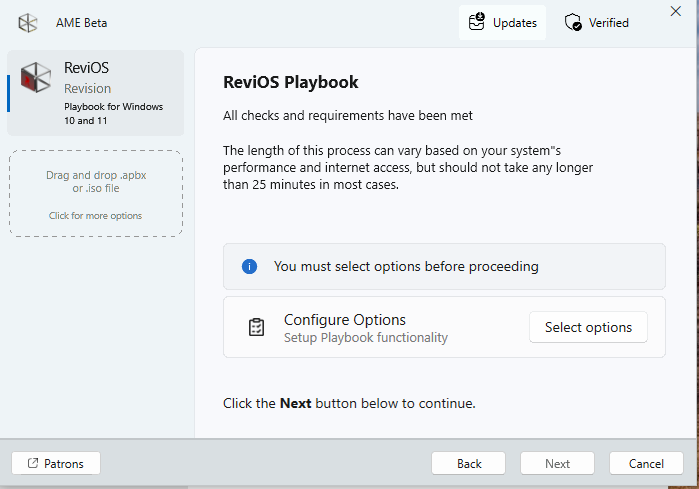Viewport: 699px width, 489px height.
Task: Click the 'Revision' author label
Action: pos(87,89)
